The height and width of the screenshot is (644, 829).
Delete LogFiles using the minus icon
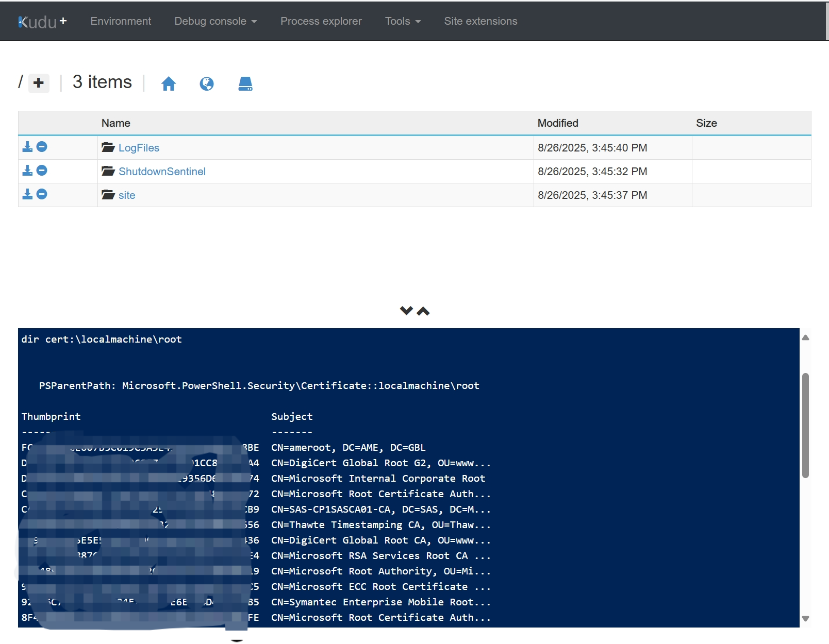[42, 146]
